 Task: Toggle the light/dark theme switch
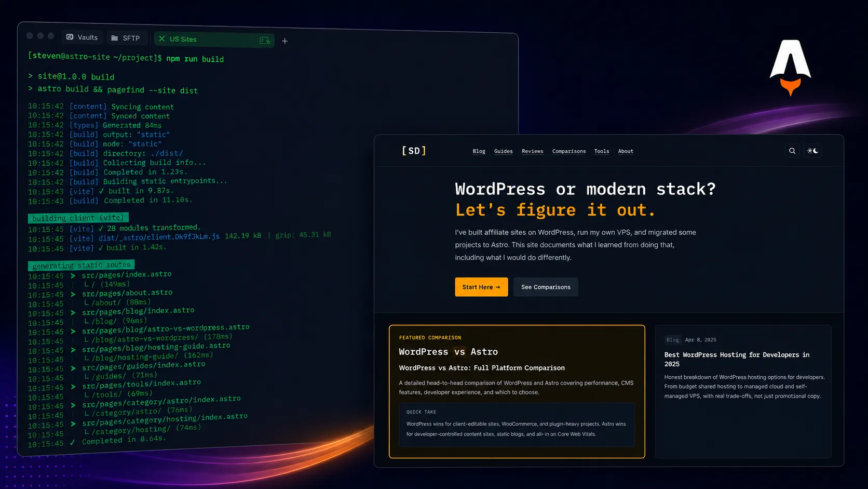(x=812, y=151)
